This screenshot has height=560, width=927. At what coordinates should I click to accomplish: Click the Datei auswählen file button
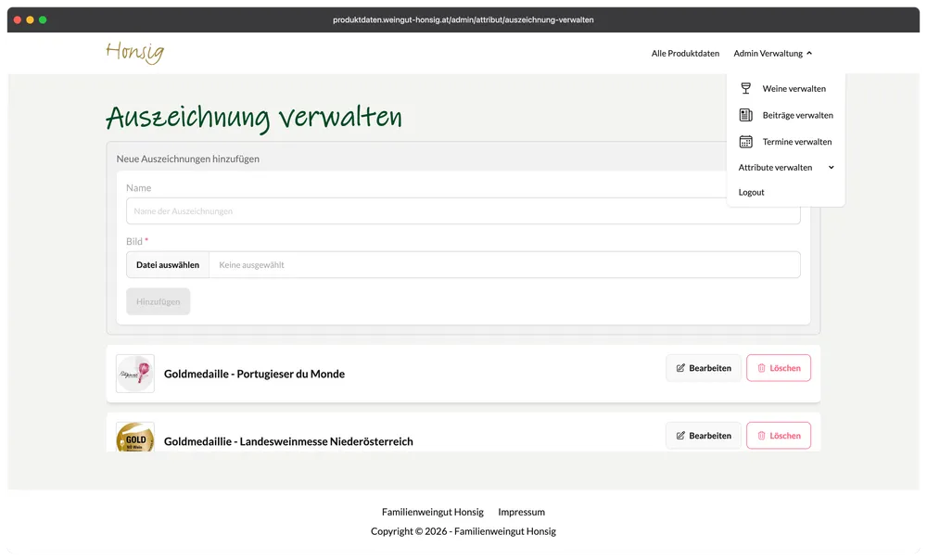coord(168,265)
